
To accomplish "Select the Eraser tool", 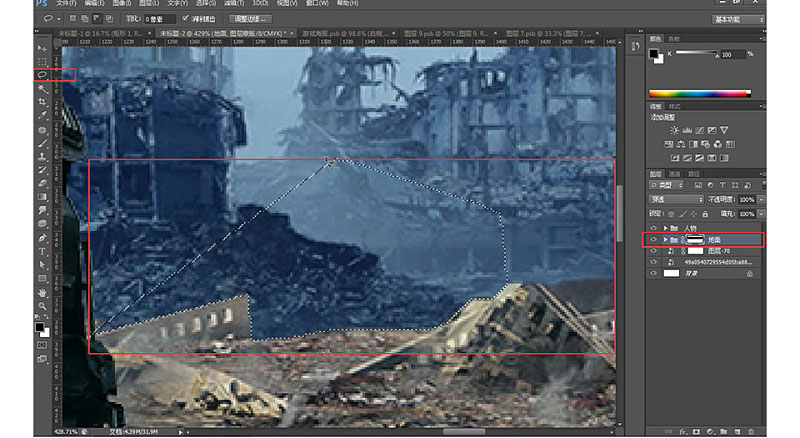I will [x=42, y=183].
